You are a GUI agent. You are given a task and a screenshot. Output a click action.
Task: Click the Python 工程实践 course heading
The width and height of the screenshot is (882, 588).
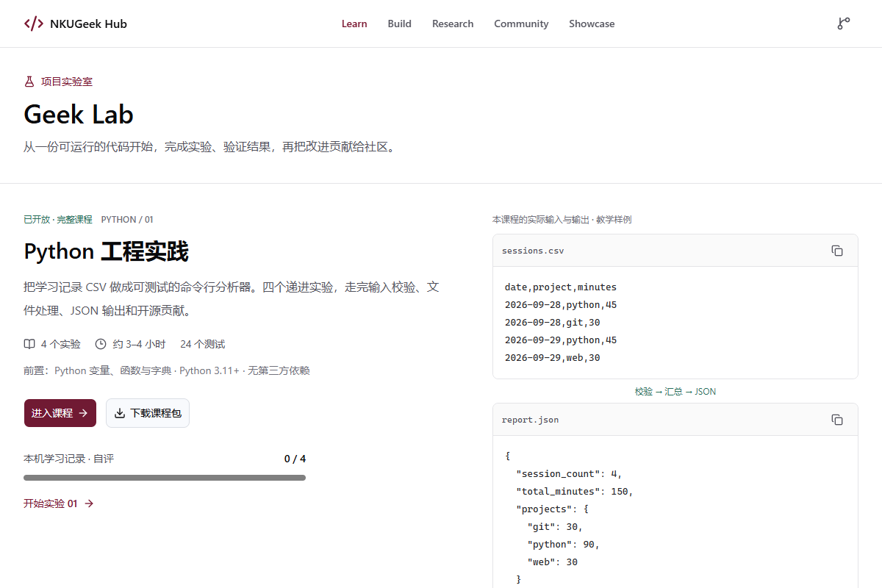coord(106,251)
